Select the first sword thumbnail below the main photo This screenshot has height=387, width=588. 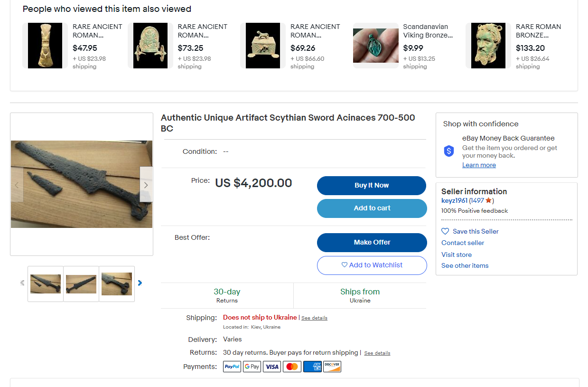(x=46, y=284)
